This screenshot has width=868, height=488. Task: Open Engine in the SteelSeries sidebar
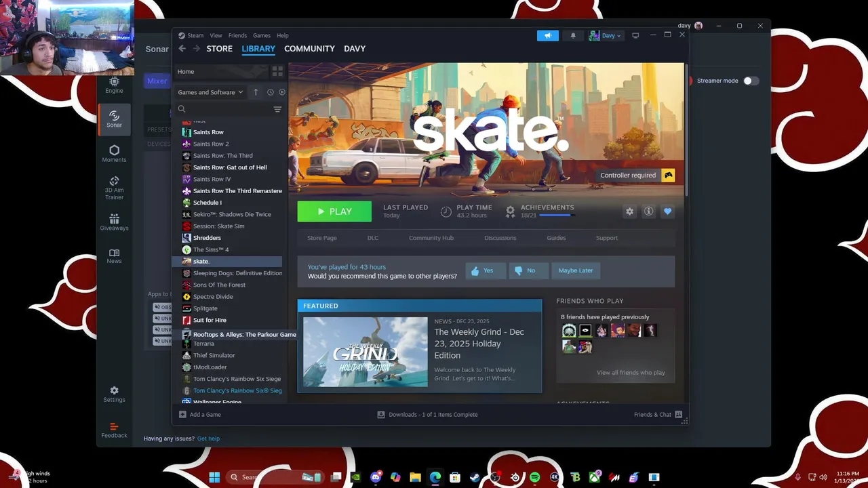[x=114, y=85]
